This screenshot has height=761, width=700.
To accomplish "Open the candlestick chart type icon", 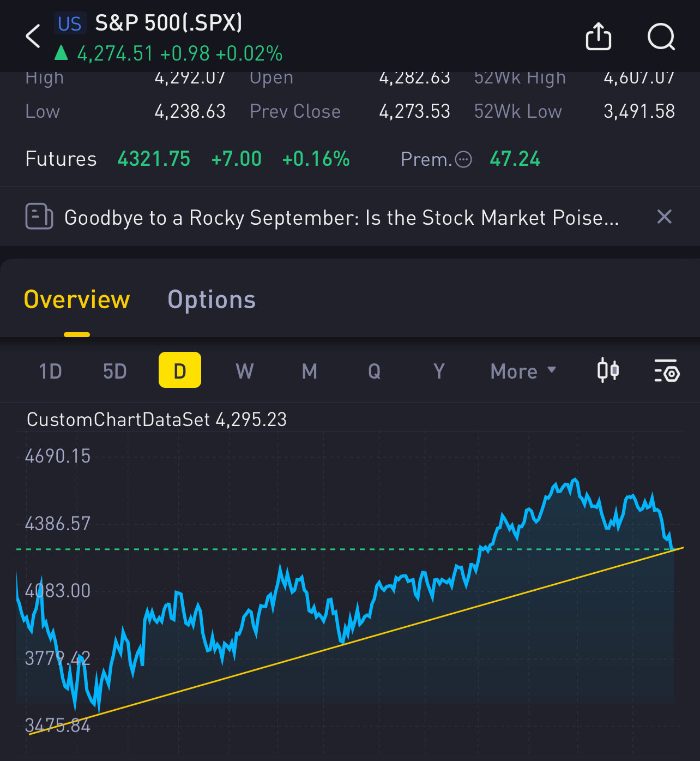I will [607, 370].
